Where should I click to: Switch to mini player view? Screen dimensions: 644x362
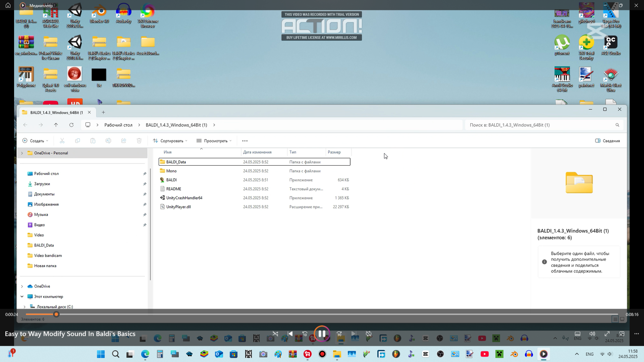(622, 334)
